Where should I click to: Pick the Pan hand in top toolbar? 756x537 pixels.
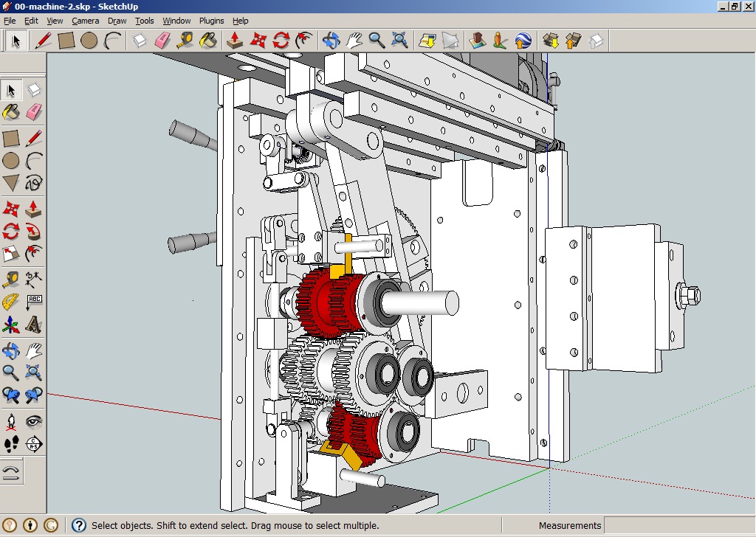coord(354,41)
